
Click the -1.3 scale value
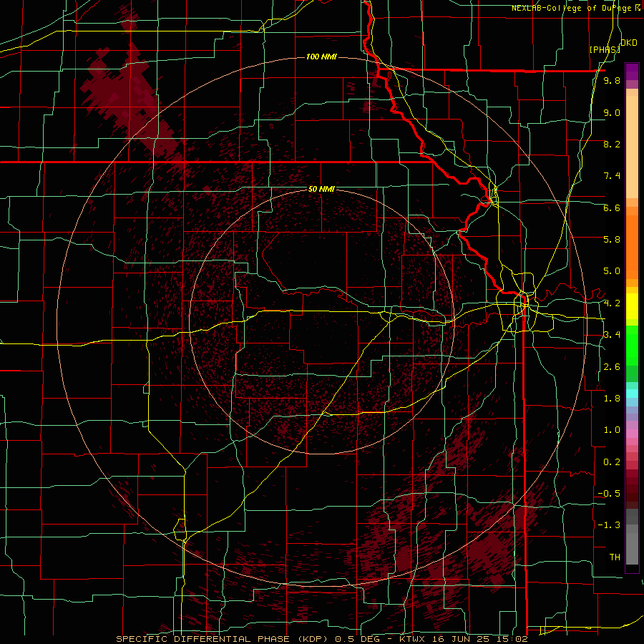[609, 525]
